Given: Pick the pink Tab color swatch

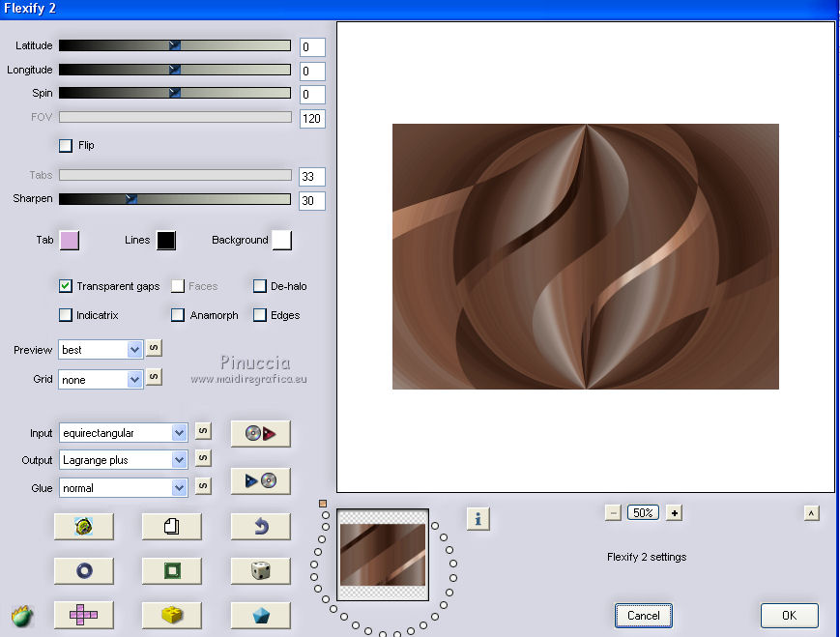Looking at the screenshot, I should (x=70, y=241).
